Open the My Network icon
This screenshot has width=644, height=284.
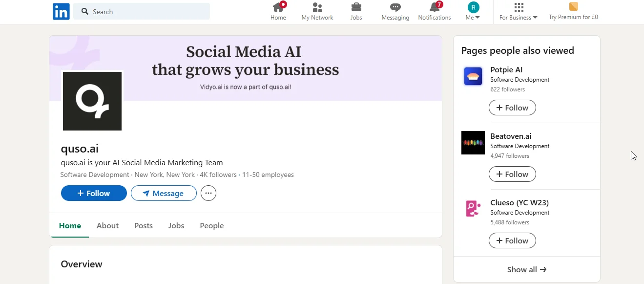pyautogui.click(x=317, y=11)
